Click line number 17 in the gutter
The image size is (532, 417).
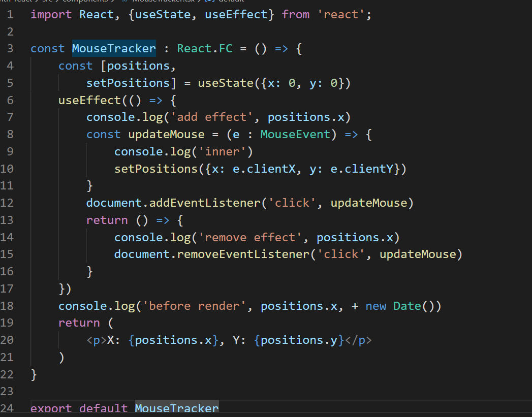click(x=7, y=289)
